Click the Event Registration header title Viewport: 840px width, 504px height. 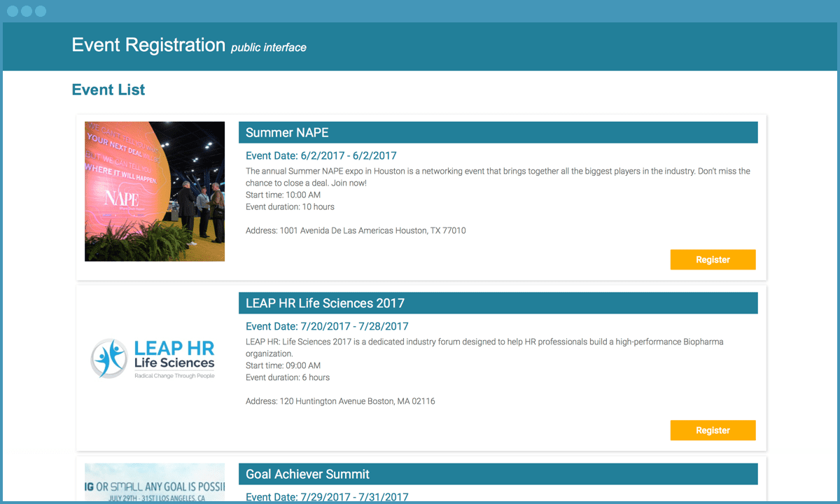click(148, 45)
